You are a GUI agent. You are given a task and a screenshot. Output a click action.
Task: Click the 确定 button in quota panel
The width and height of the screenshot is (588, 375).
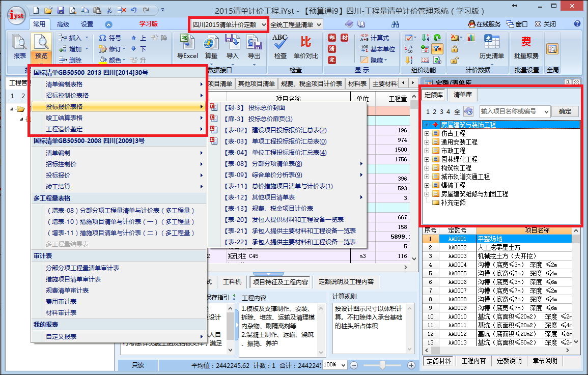[x=565, y=111]
